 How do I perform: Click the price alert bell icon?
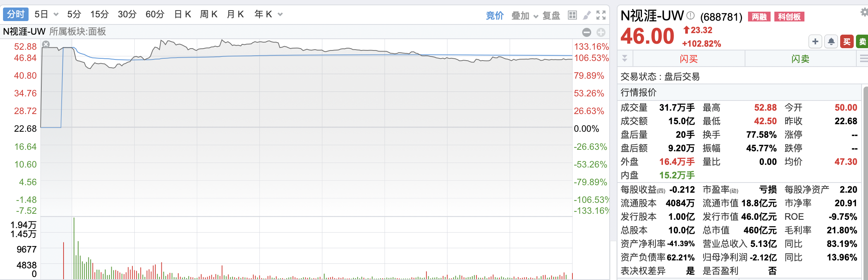coord(831,41)
